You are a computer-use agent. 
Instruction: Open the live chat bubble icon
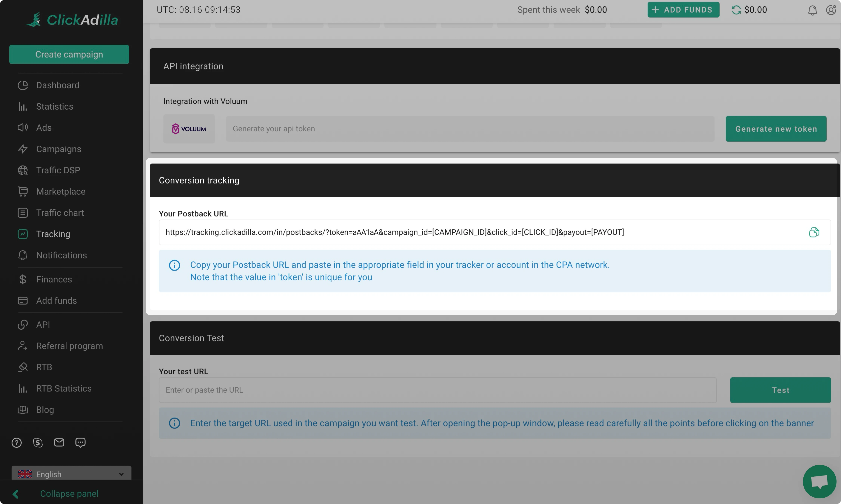(x=819, y=481)
